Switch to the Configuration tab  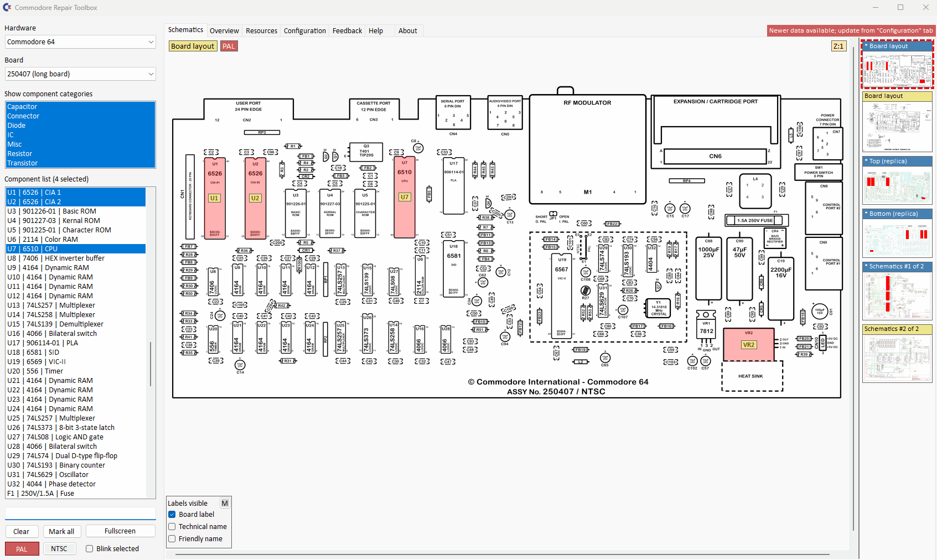pyautogui.click(x=304, y=31)
